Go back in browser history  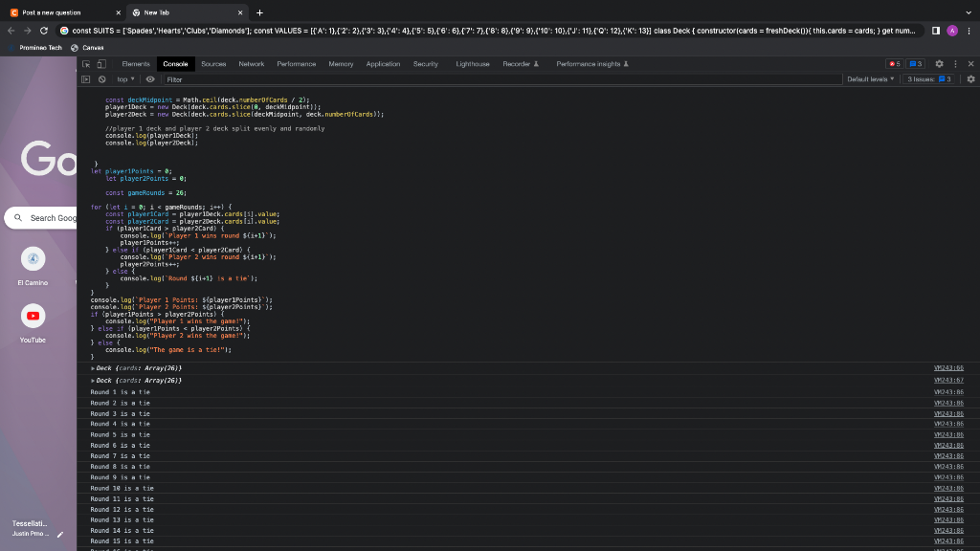pos(11,31)
